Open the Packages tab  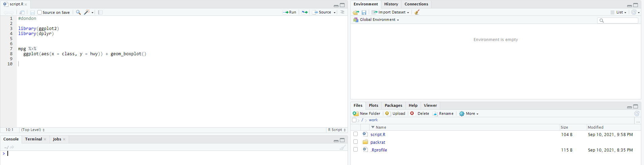click(393, 105)
